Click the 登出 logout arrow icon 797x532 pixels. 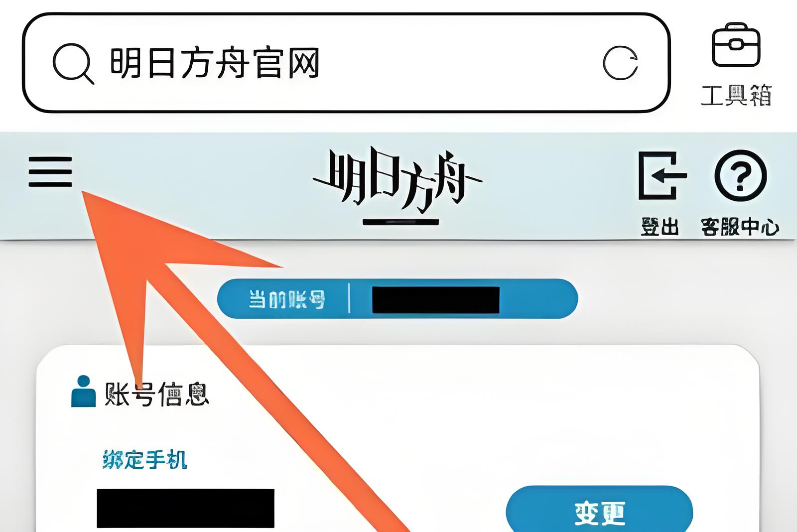pos(663,176)
